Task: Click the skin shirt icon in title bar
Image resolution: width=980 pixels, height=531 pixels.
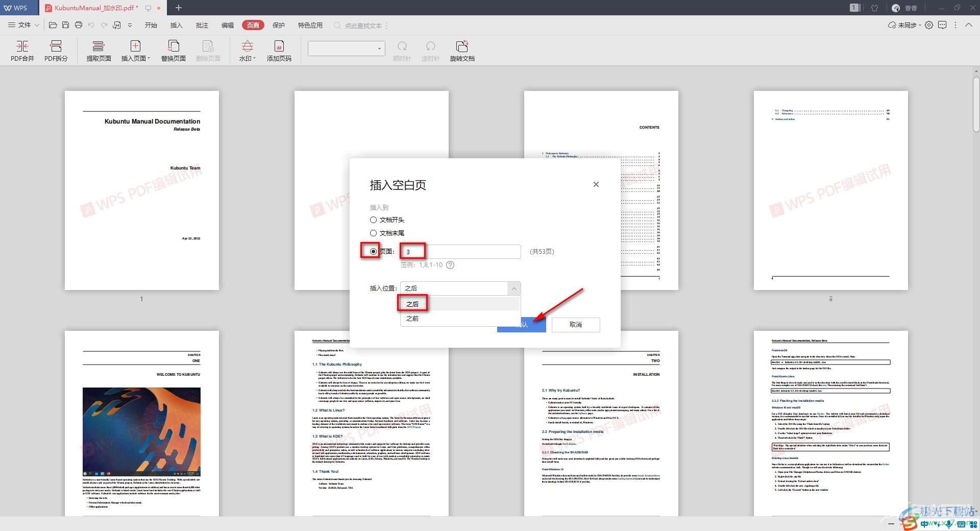Action: tap(874, 8)
